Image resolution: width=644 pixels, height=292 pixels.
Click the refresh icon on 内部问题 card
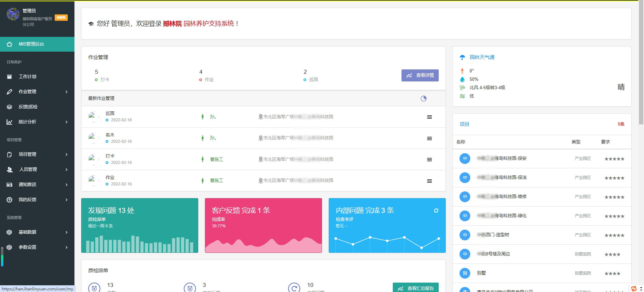click(x=436, y=211)
